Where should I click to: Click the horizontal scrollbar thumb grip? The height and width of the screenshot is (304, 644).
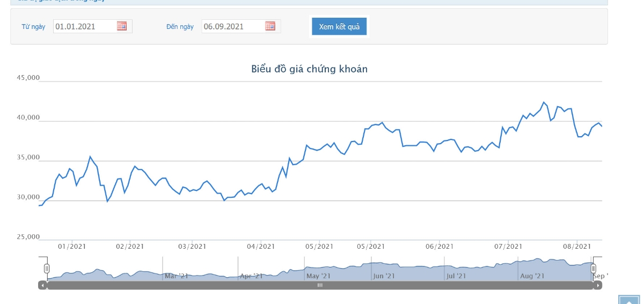point(320,285)
